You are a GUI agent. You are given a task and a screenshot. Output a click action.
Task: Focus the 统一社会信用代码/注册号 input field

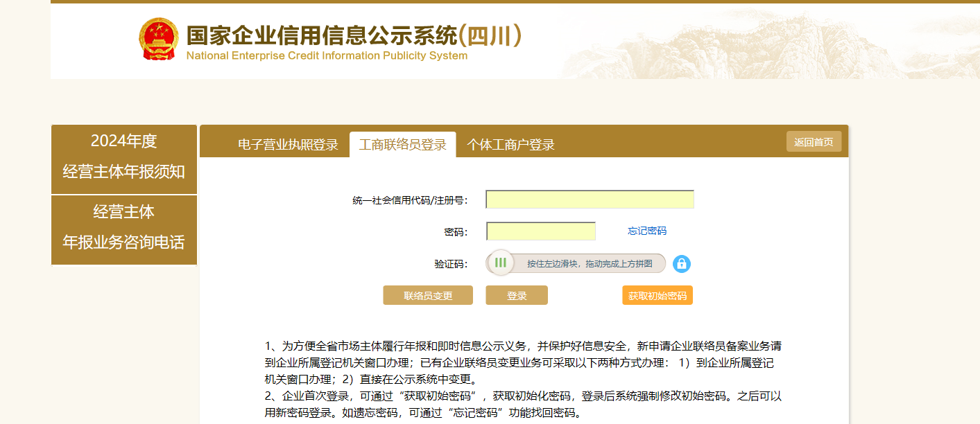pos(590,200)
